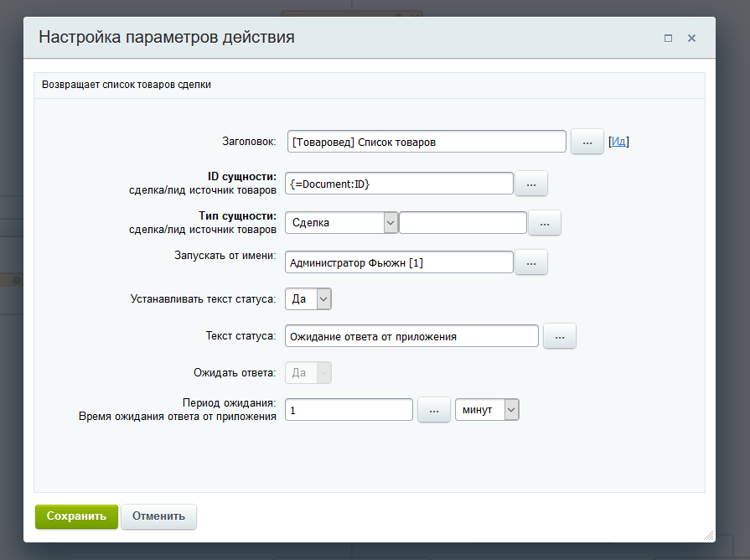Screen dimensions: 750x560
Task: Expand the Устанавливать текст статуса dropdown
Action: click(308, 298)
